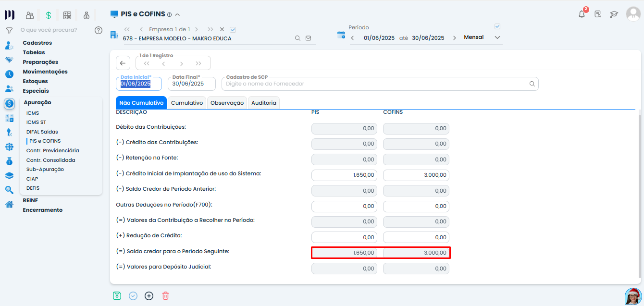
Task: Open Contr. Previdenciária in Apuração menu
Action: [52, 150]
